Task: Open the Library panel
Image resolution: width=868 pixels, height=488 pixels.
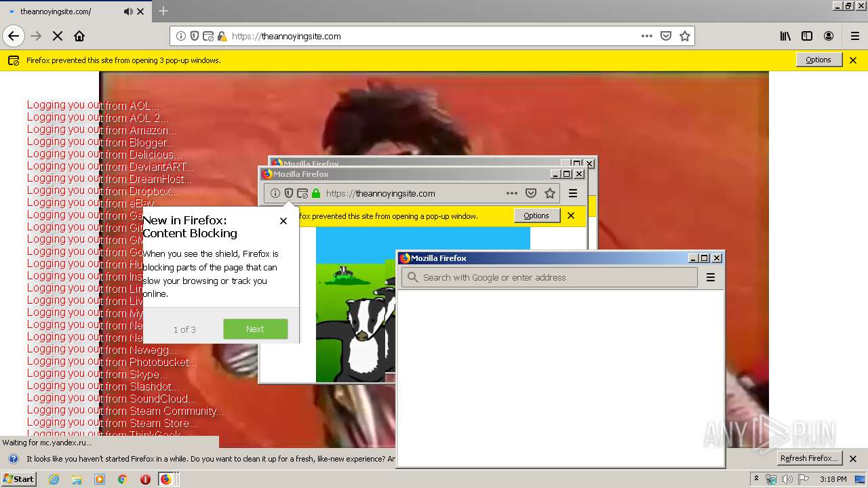Action: click(785, 36)
